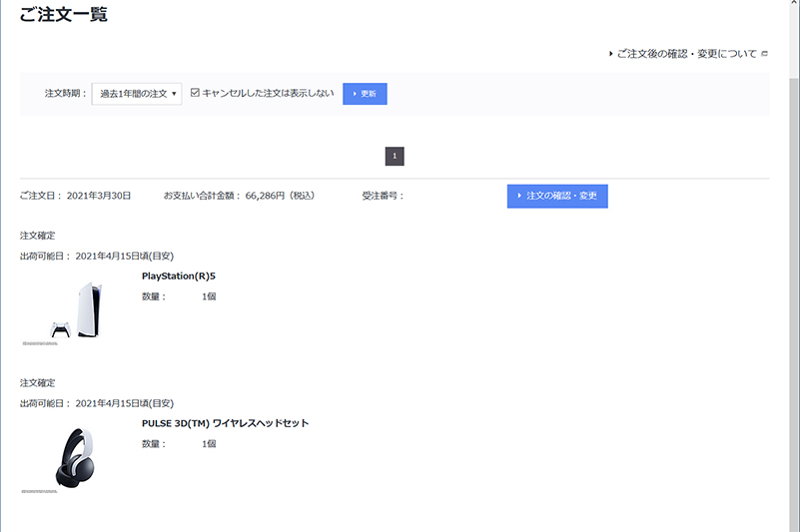
Task: Click the external link icon beside ご注文後の確認・変更について
Action: (x=764, y=54)
